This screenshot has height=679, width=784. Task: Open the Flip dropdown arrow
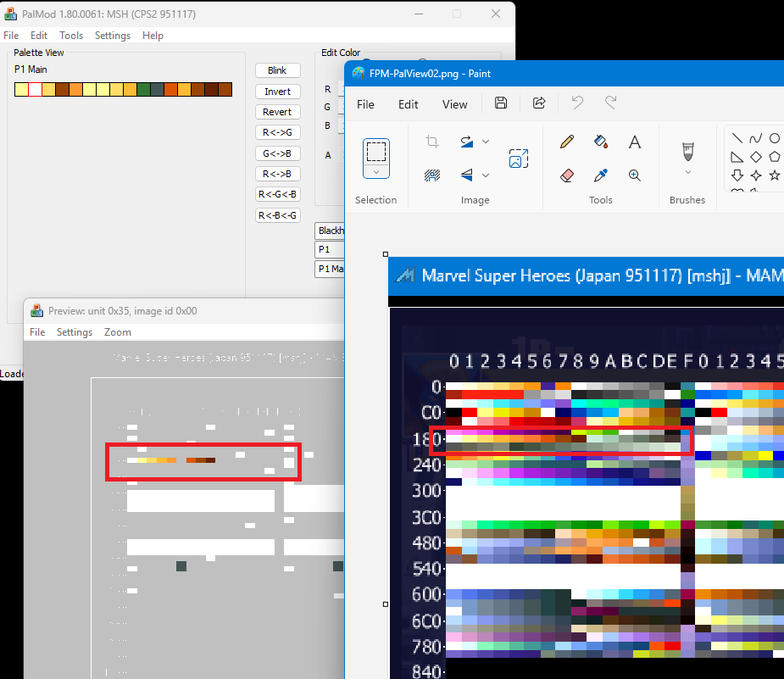(x=486, y=175)
